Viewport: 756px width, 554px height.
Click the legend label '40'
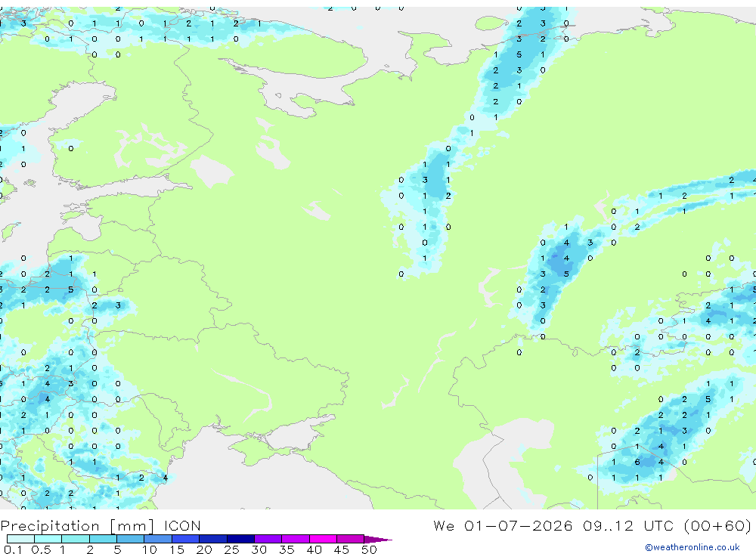314,549
